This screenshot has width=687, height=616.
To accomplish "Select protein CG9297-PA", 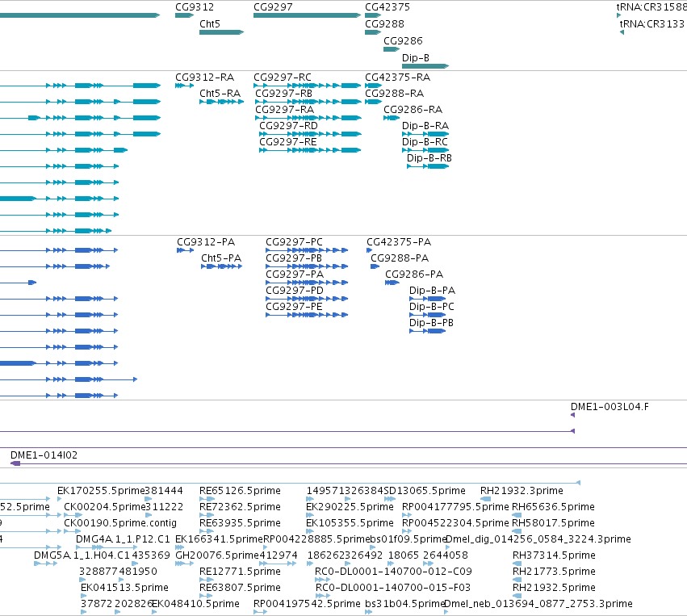I will 295,274.
